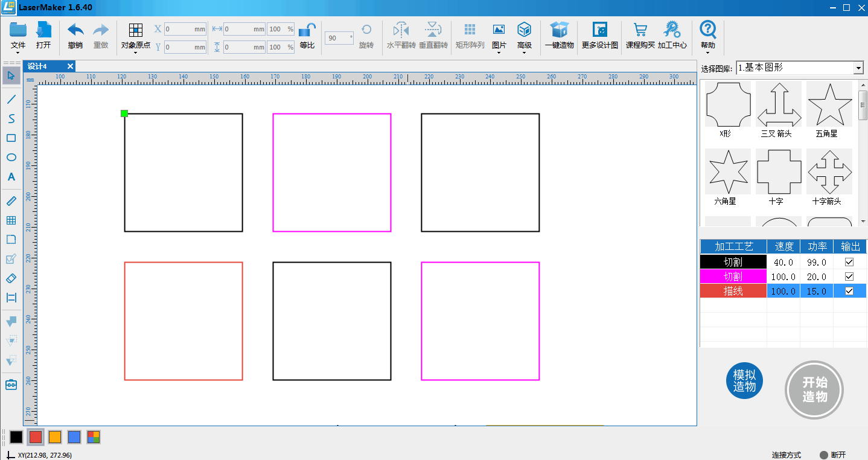Select the black 切割 process layer
The image size is (868, 460).
point(733,262)
